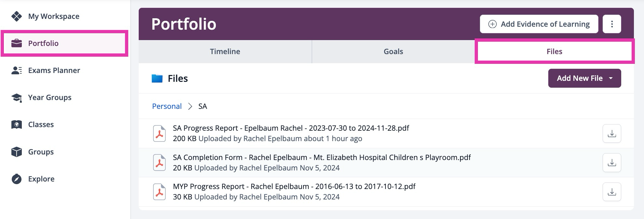Click the Explore compass icon
Screen dimensions: 644x219
coord(17,179)
